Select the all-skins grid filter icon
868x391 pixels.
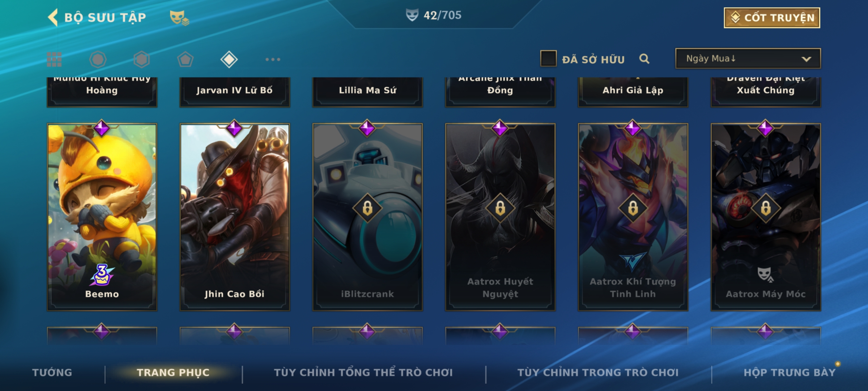(54, 59)
